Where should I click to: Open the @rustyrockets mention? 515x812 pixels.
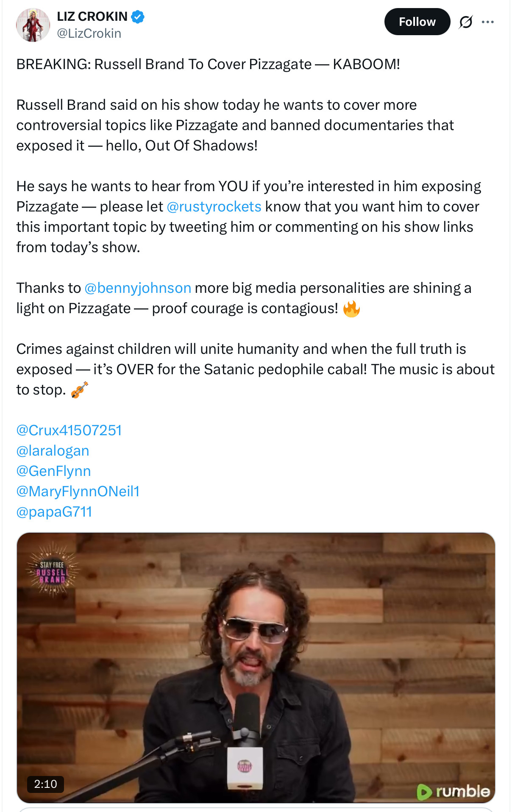(214, 207)
